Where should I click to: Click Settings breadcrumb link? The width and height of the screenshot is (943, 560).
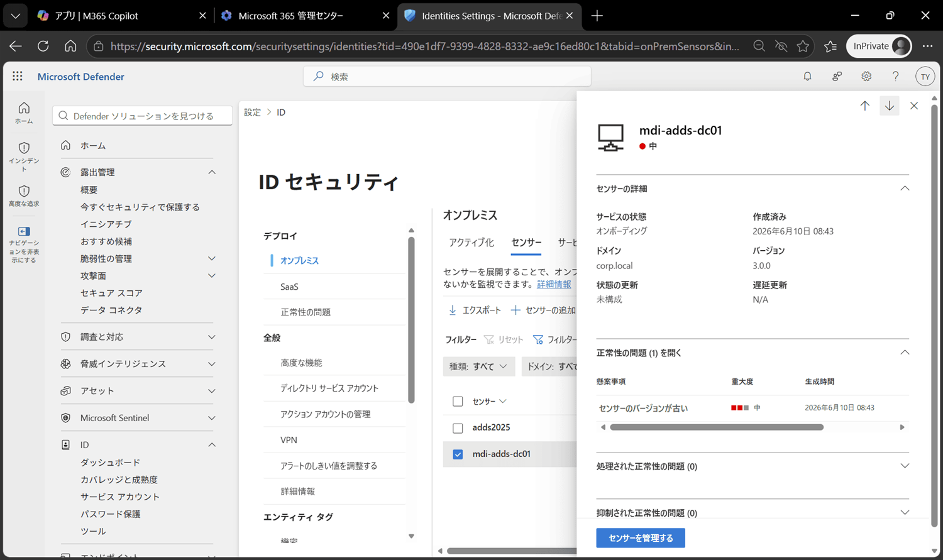click(x=252, y=112)
